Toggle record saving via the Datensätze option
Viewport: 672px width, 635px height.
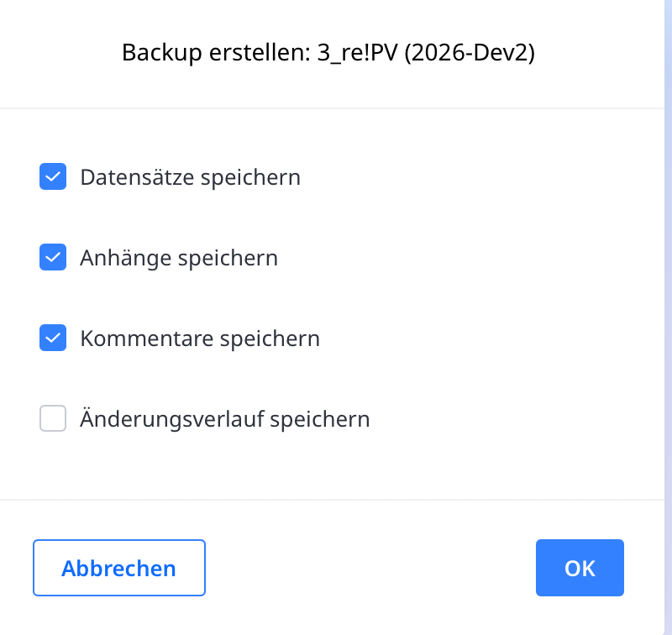[x=53, y=177]
